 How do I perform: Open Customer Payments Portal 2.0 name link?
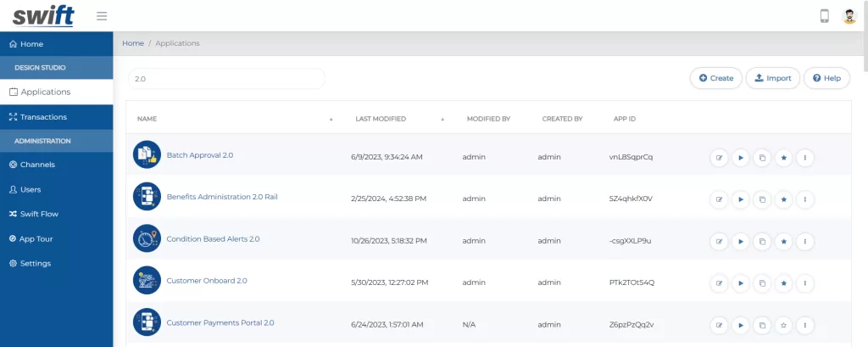coord(220,322)
